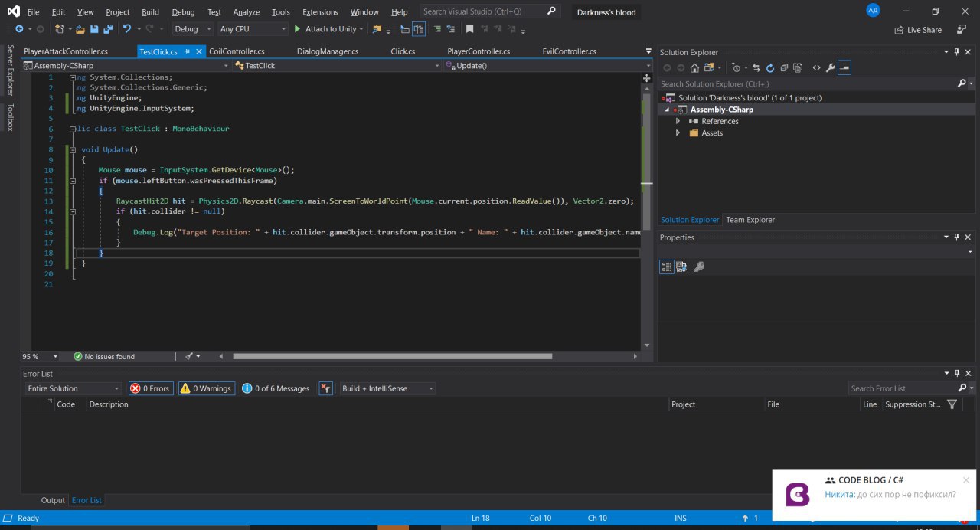Image resolution: width=980 pixels, height=530 pixels.
Task: Close the TestClick.cs tab
Action: 199,51
